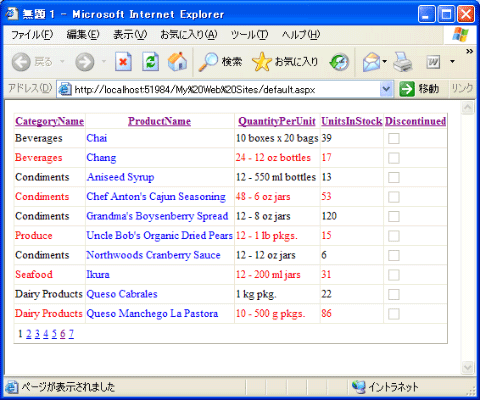Screen dimensions: 480x400
Task: Sort by the ProductName column header
Action: click(x=159, y=121)
